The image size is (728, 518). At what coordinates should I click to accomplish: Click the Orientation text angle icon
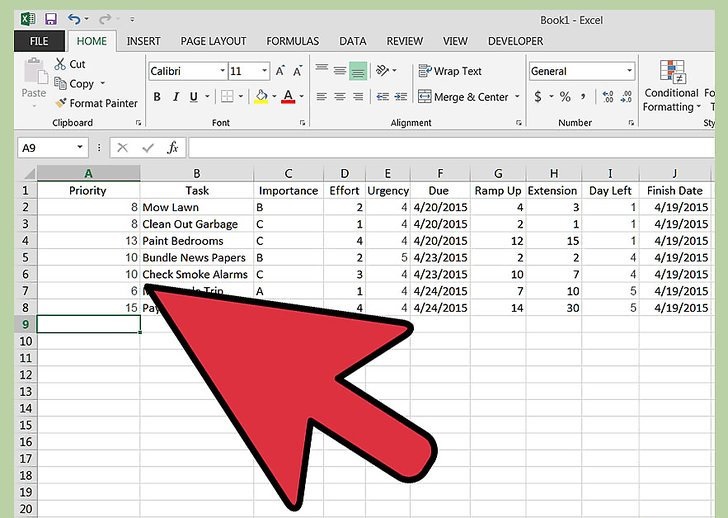click(x=383, y=71)
